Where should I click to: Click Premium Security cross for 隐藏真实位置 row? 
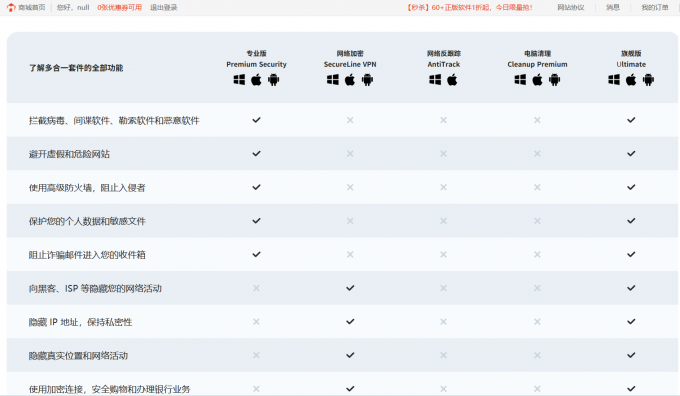[256, 355]
